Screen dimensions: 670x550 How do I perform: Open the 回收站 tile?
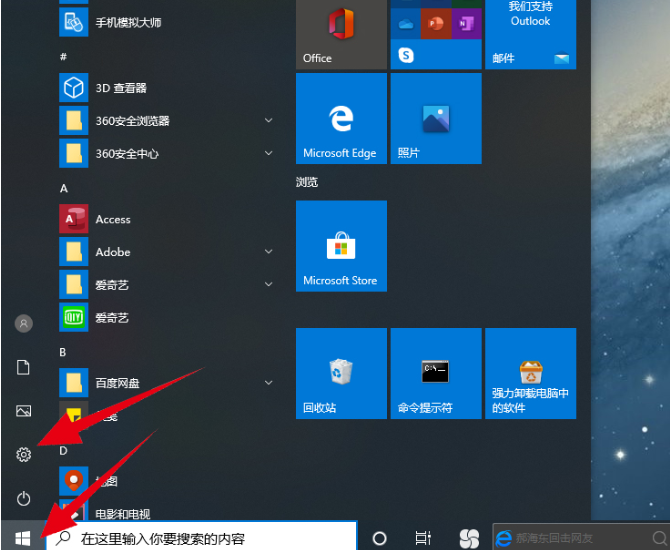341,374
